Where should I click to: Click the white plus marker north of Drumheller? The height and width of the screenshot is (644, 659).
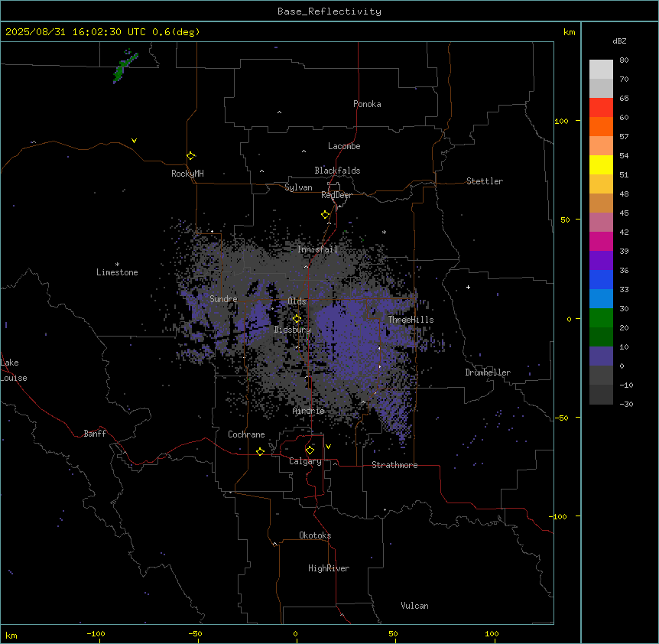pos(468,287)
